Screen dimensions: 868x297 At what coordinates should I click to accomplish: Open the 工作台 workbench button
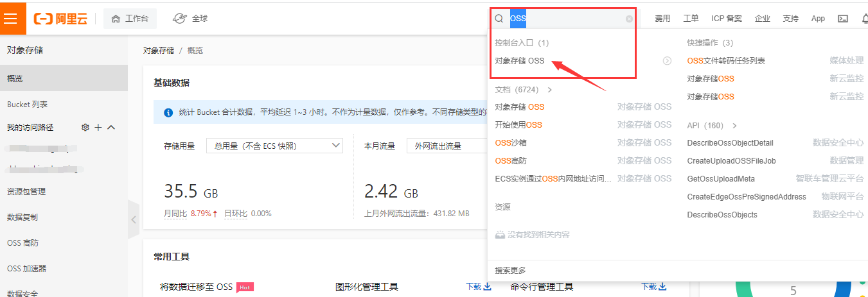(130, 19)
